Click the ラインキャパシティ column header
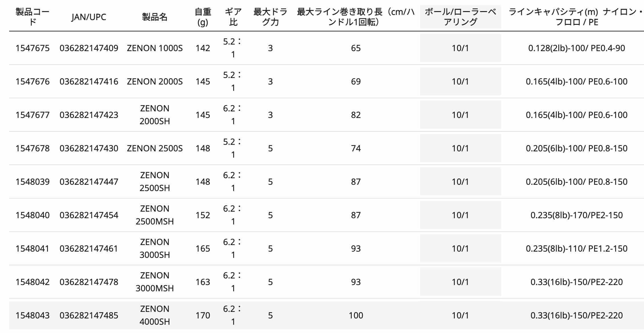The image size is (644, 333). (x=577, y=17)
